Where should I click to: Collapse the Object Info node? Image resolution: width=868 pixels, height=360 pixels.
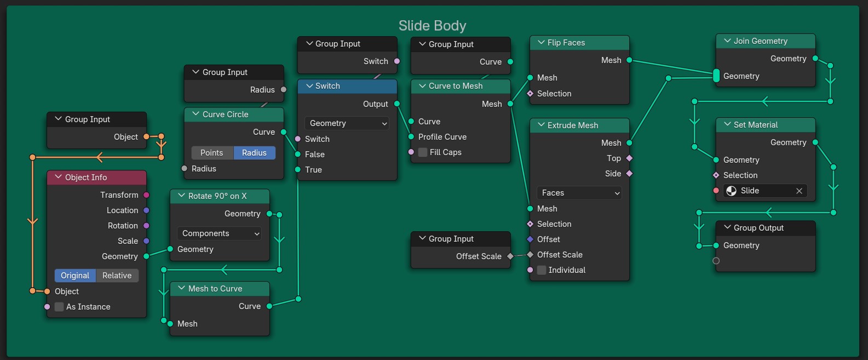[58, 178]
